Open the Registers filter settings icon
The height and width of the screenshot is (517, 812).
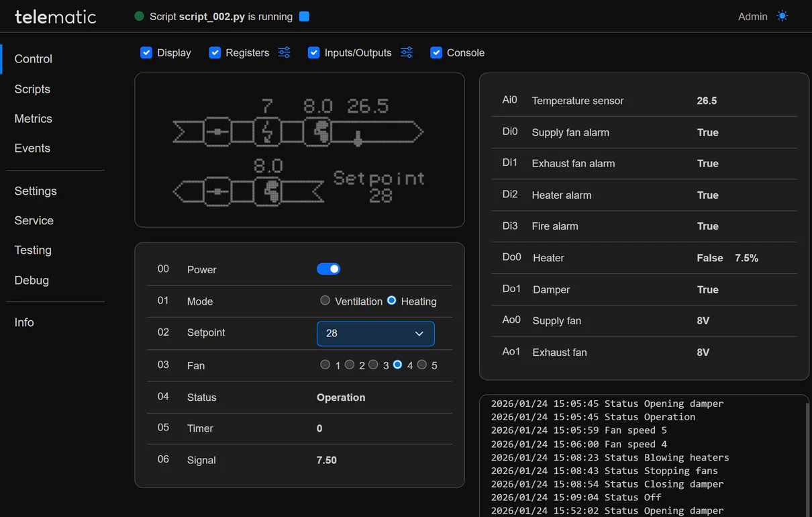pyautogui.click(x=285, y=52)
